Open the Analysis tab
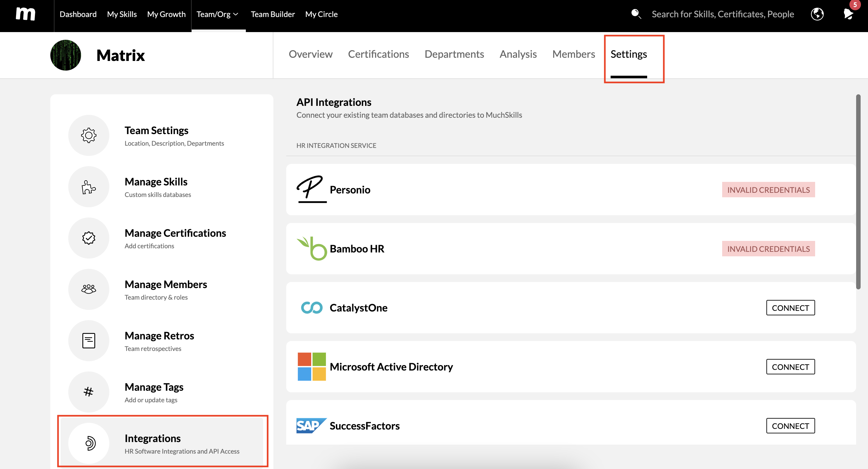The width and height of the screenshot is (868, 469). click(x=518, y=54)
